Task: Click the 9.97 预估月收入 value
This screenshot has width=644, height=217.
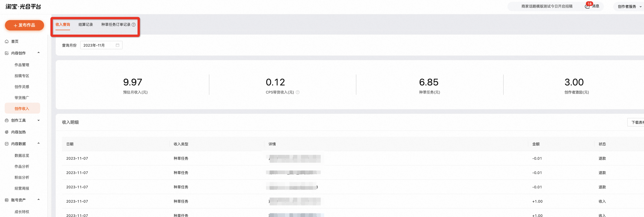Action: click(x=133, y=82)
